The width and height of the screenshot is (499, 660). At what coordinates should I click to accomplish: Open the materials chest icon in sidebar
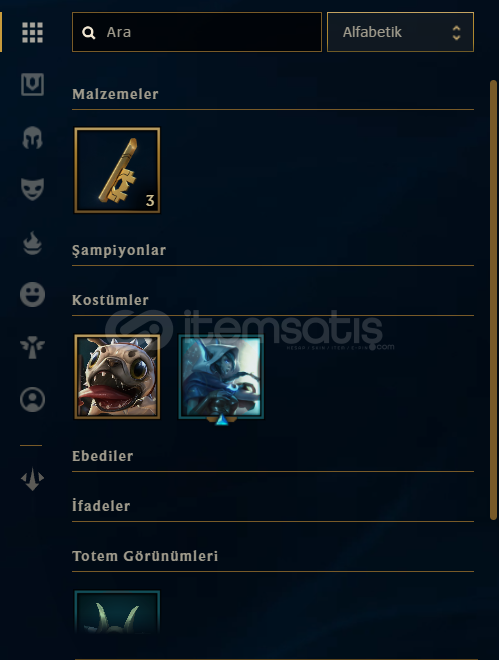32,84
